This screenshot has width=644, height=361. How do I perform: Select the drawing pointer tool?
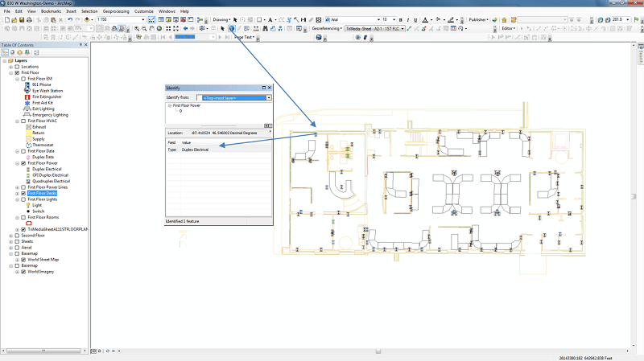click(x=235, y=19)
